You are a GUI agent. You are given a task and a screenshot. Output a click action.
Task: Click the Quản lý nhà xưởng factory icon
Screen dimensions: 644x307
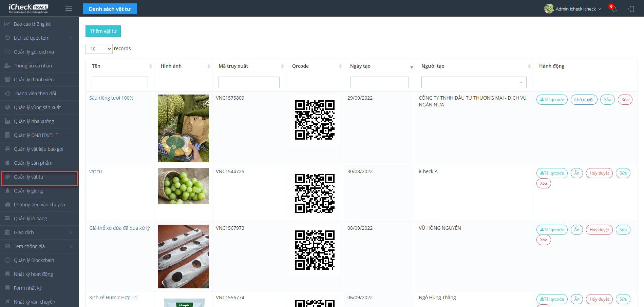(7, 121)
